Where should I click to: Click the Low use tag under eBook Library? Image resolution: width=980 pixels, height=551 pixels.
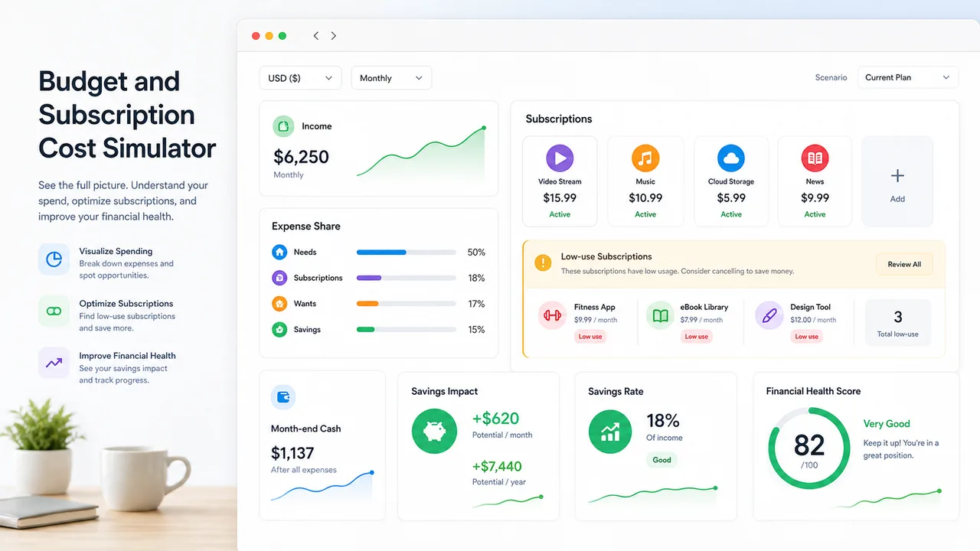coord(697,337)
